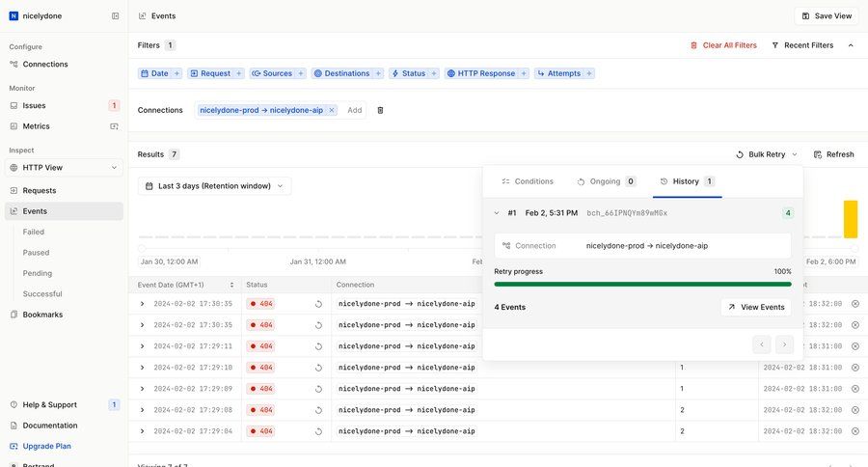Cancel icon on the 17:29:09 event row
Image resolution: width=868 pixels, height=467 pixels.
coord(855,389)
